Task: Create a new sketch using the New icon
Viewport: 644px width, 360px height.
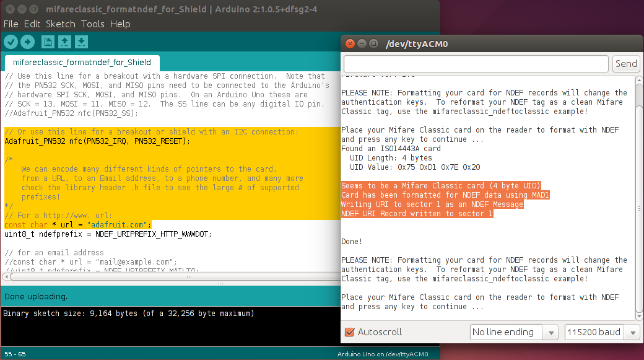Action: (48, 42)
